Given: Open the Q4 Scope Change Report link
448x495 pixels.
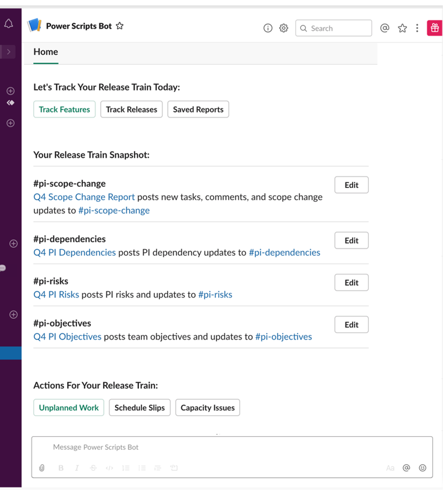Looking at the screenshot, I should (84, 197).
